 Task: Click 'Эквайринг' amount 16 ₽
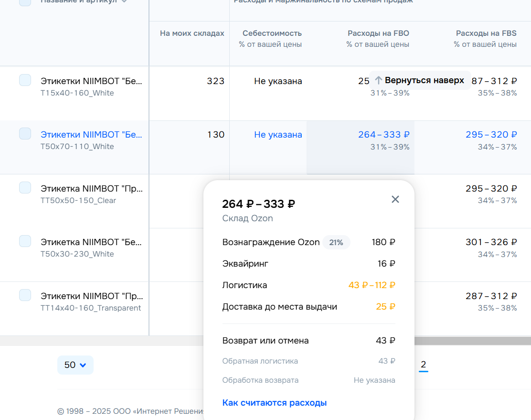pos(386,264)
